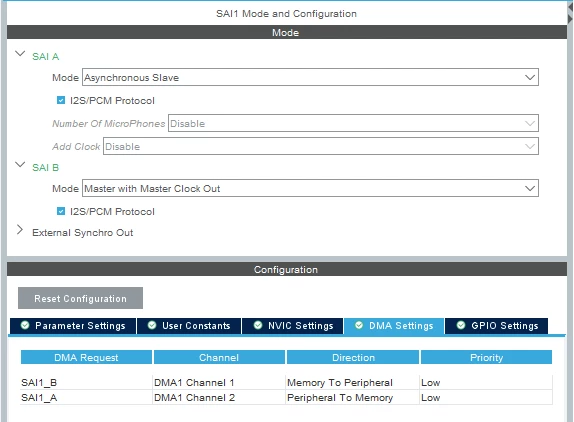Click the SAI B section label
Viewport: 574px width, 422px height.
[45, 167]
